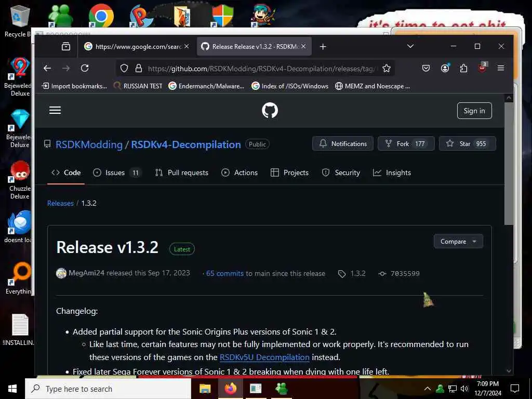Open Firefox application menu
532x399 pixels.
(500, 68)
